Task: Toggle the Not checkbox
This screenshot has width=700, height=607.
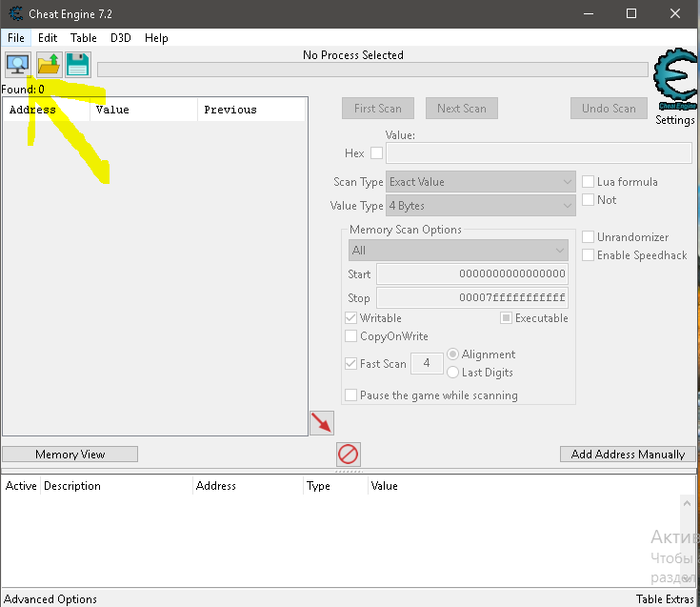Action: tap(589, 200)
